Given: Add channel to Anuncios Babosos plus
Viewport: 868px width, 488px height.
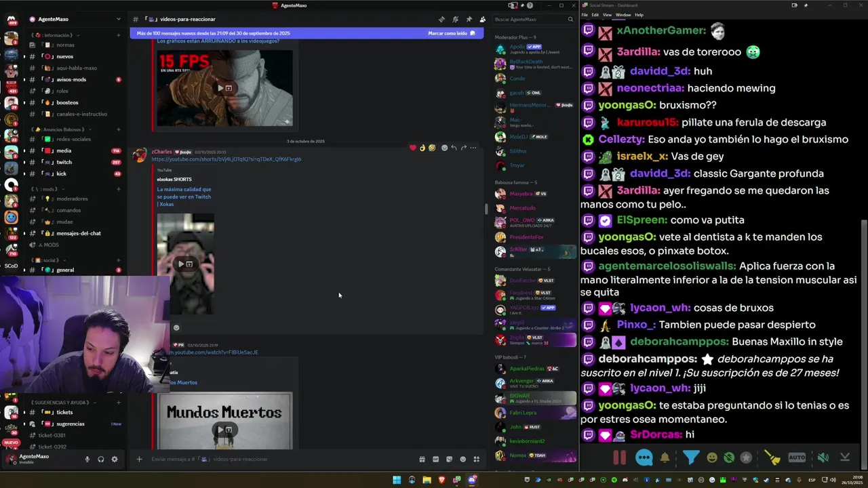Looking at the screenshot, I should (x=118, y=129).
